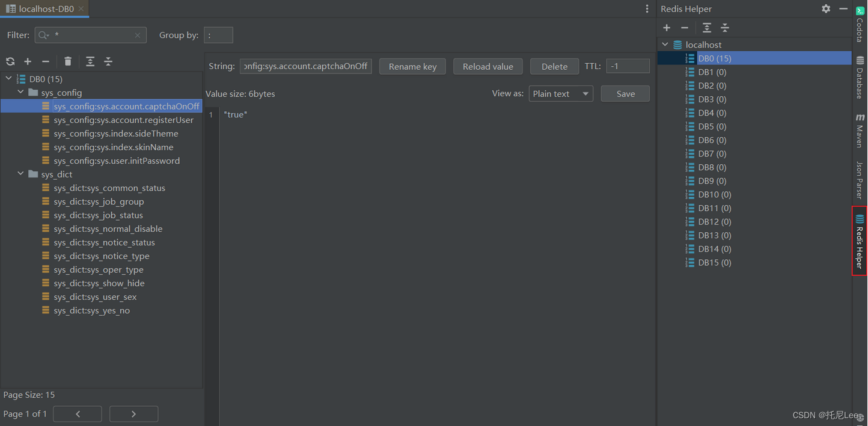Select key sys_dict:sys_notice_status

click(104, 242)
